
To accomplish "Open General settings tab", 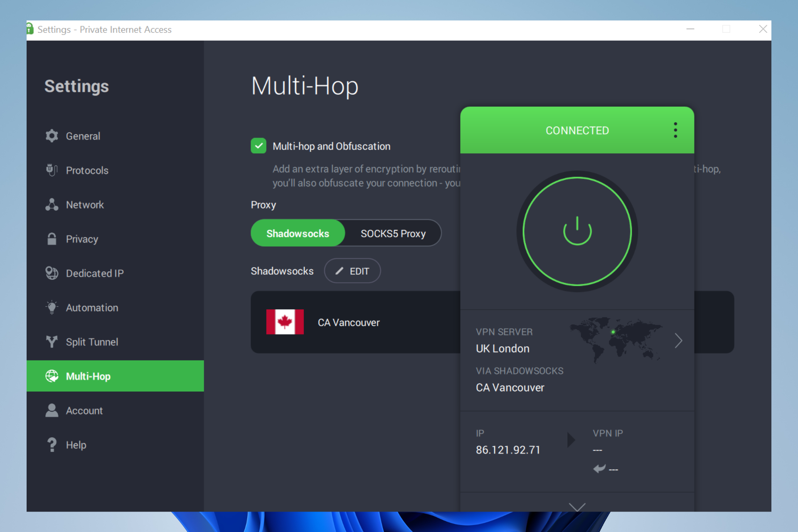I will [x=115, y=136].
